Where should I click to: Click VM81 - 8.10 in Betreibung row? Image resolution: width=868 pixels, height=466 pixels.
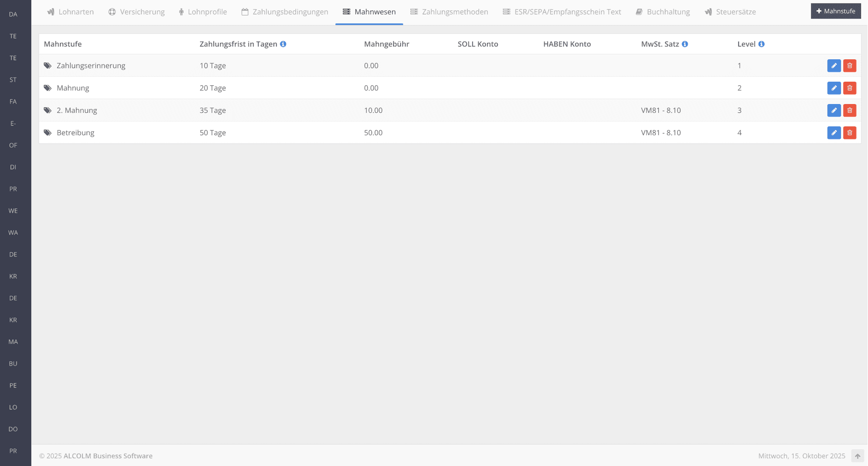660,133
